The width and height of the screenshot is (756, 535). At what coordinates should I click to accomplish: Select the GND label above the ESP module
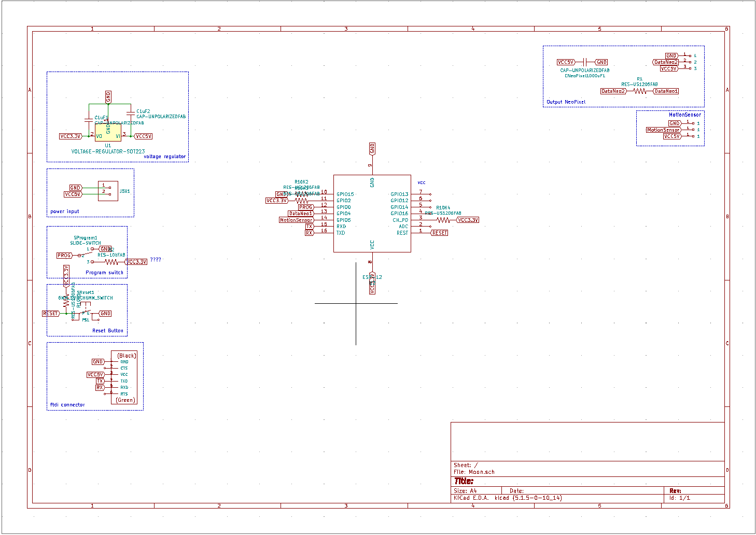(372, 149)
